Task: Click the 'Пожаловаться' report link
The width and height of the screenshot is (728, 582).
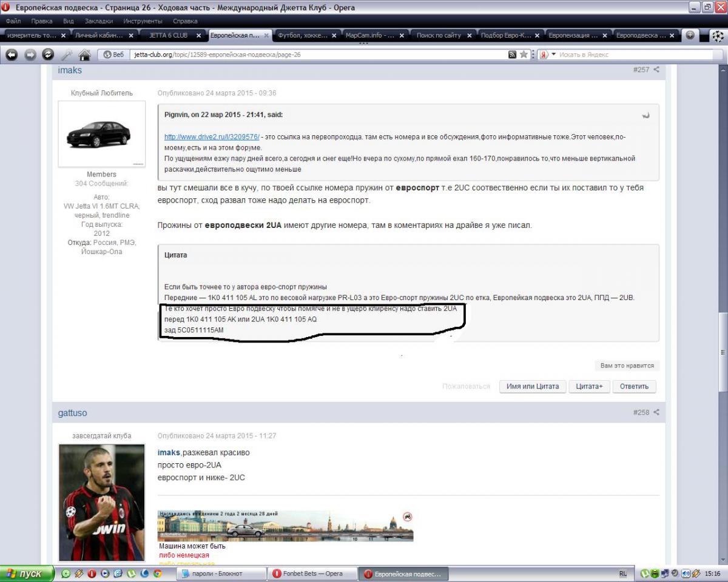Action: (466, 386)
